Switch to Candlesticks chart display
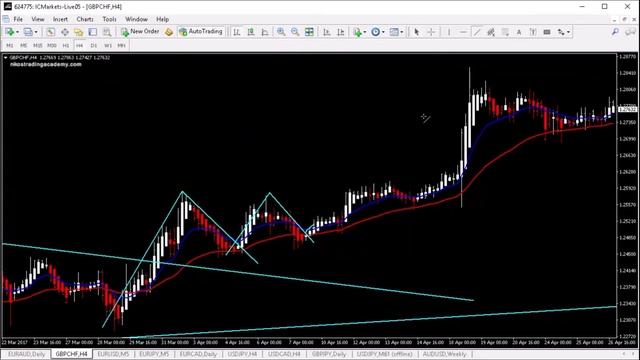640x360 pixels. coord(251,32)
